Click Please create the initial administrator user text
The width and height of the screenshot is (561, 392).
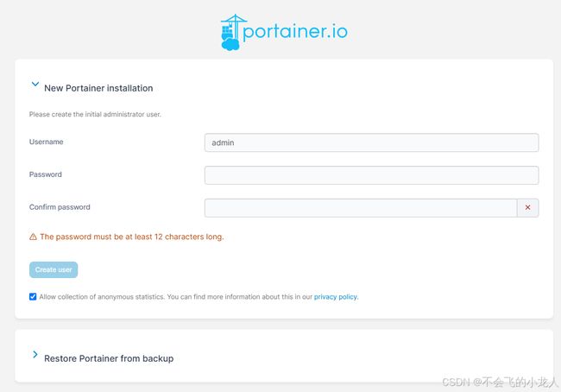[95, 114]
